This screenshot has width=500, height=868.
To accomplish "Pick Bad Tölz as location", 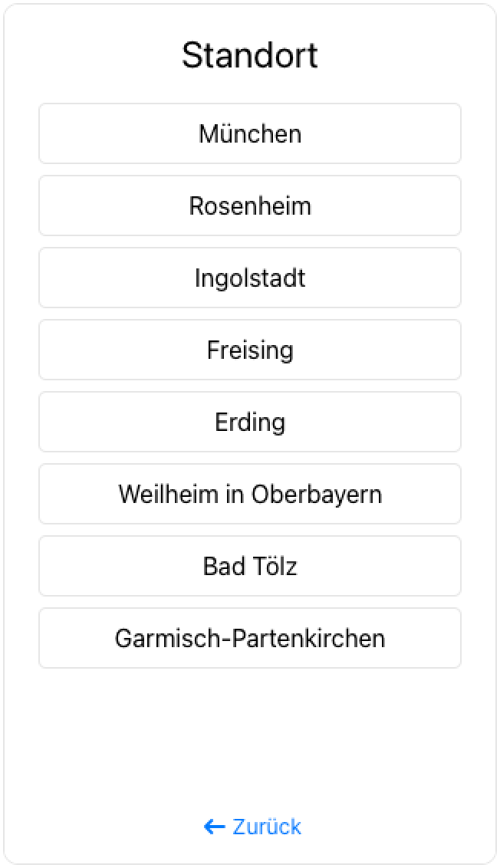I will click(250, 567).
